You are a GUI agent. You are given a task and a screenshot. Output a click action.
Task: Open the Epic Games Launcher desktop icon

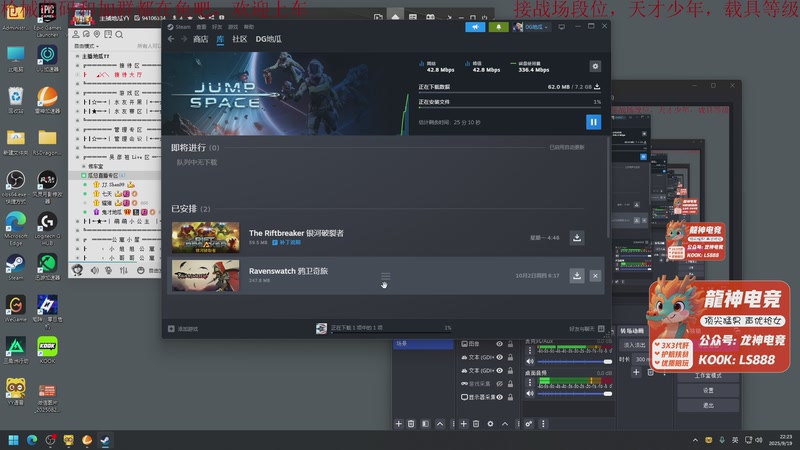coord(47,20)
